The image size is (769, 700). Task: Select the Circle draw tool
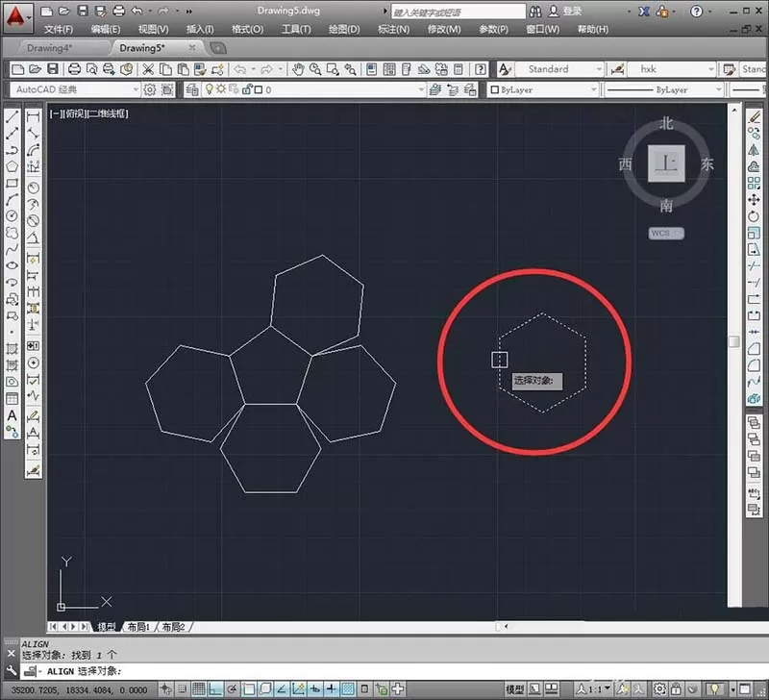coord(12,215)
